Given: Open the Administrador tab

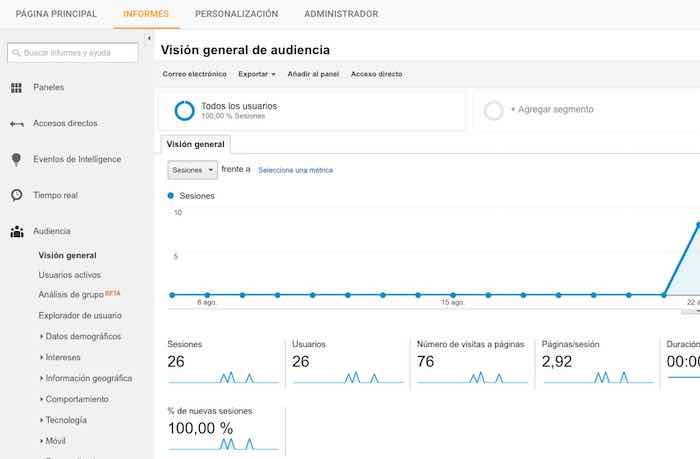Looking at the screenshot, I should tap(341, 14).
